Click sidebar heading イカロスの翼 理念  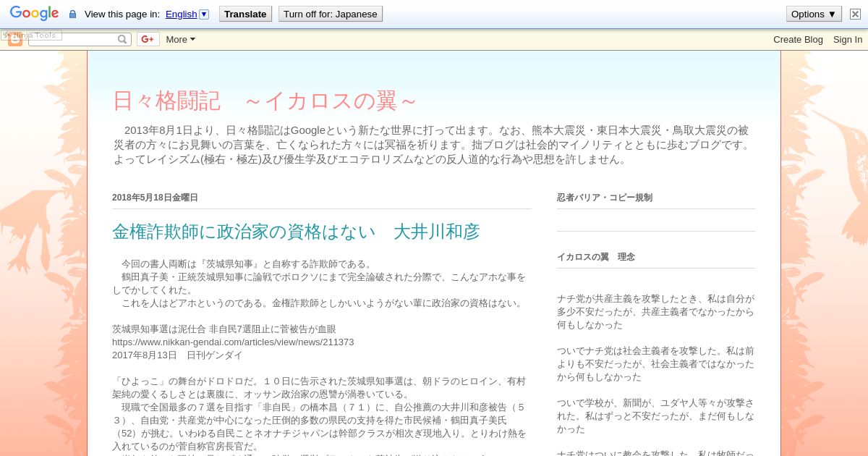tap(596, 257)
